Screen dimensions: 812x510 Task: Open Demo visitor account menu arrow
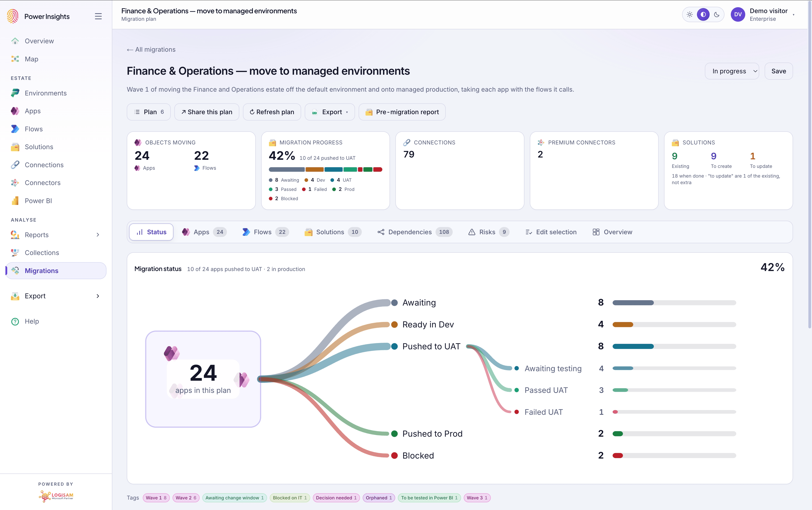(x=794, y=15)
